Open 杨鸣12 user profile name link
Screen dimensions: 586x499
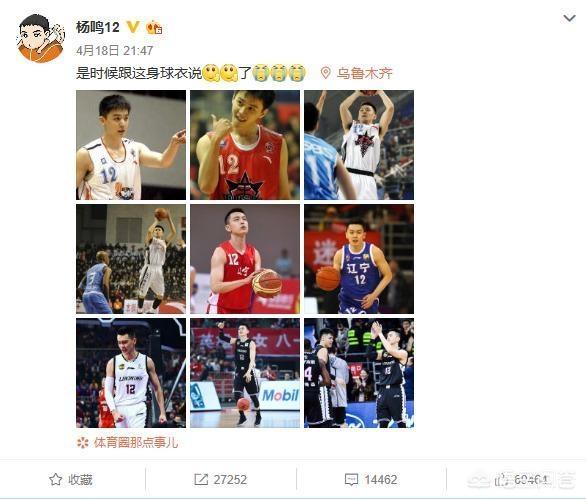[98, 27]
